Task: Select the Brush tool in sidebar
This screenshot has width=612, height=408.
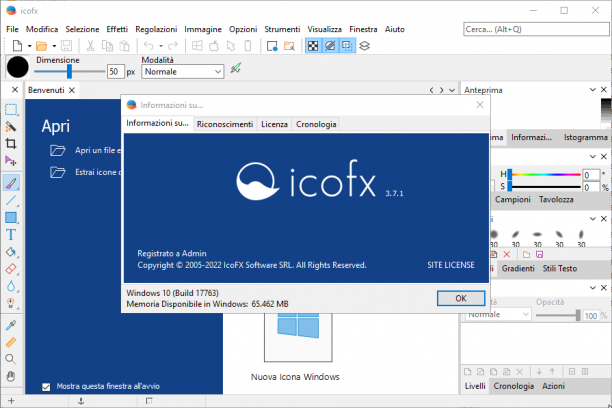Action: pyautogui.click(x=11, y=182)
